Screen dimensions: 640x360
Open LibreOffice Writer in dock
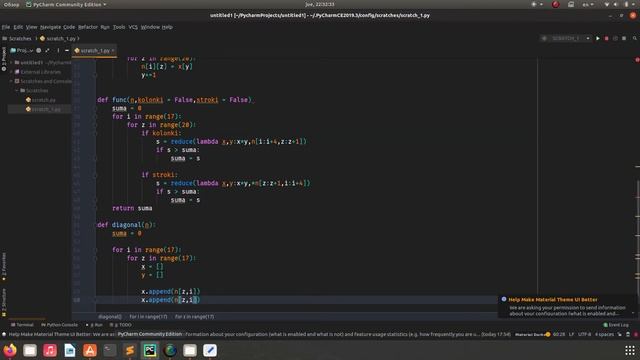pyautogui.click(x=70, y=350)
